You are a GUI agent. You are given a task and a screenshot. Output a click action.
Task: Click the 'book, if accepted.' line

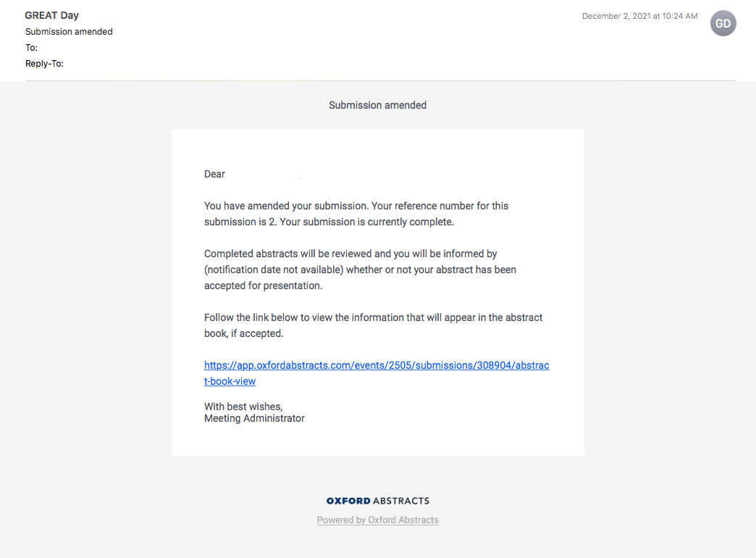[243, 333]
